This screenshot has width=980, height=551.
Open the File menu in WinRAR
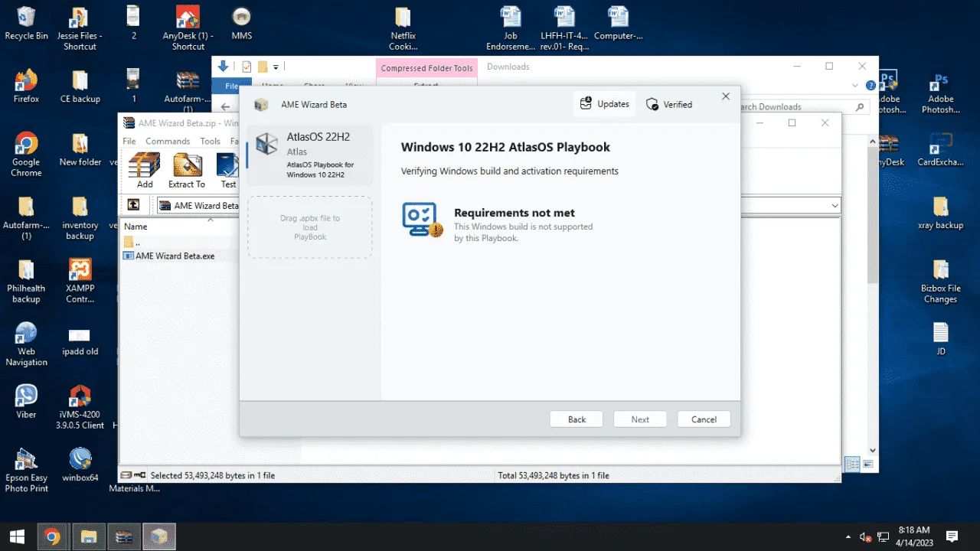click(x=129, y=141)
